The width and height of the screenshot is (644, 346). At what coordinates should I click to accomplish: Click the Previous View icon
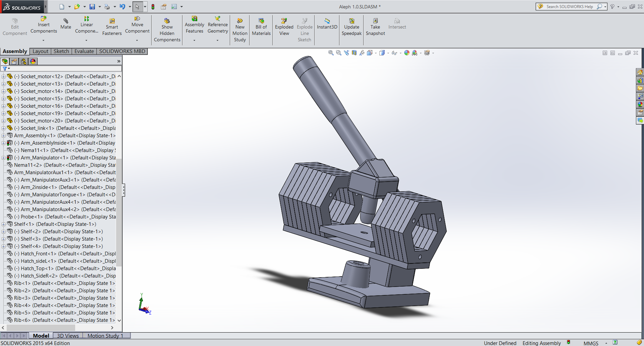pyautogui.click(x=346, y=53)
